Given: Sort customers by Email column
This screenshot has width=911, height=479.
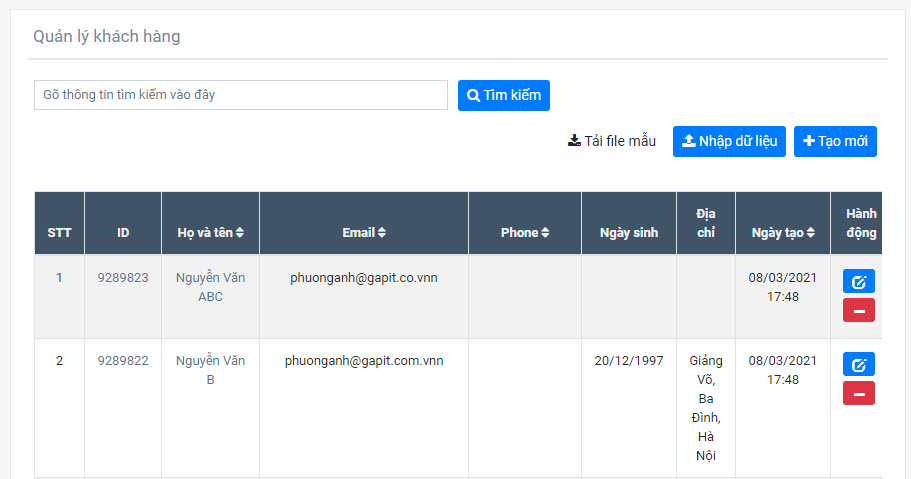Looking at the screenshot, I should [x=363, y=233].
